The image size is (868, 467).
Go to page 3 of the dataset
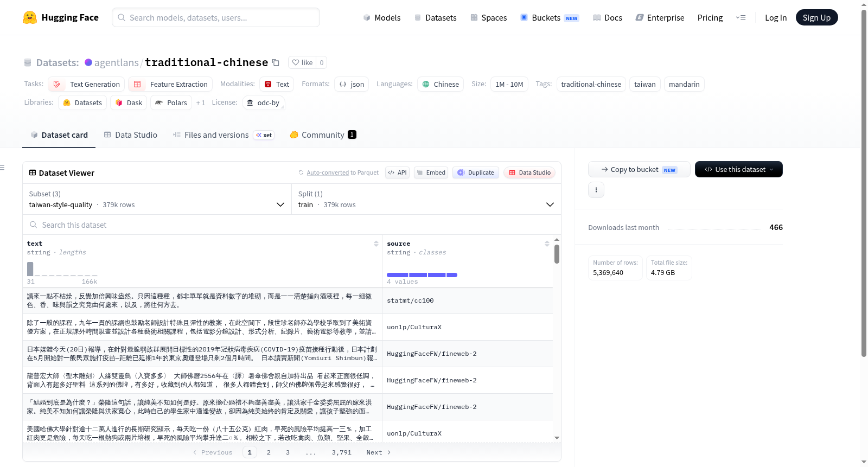point(288,452)
